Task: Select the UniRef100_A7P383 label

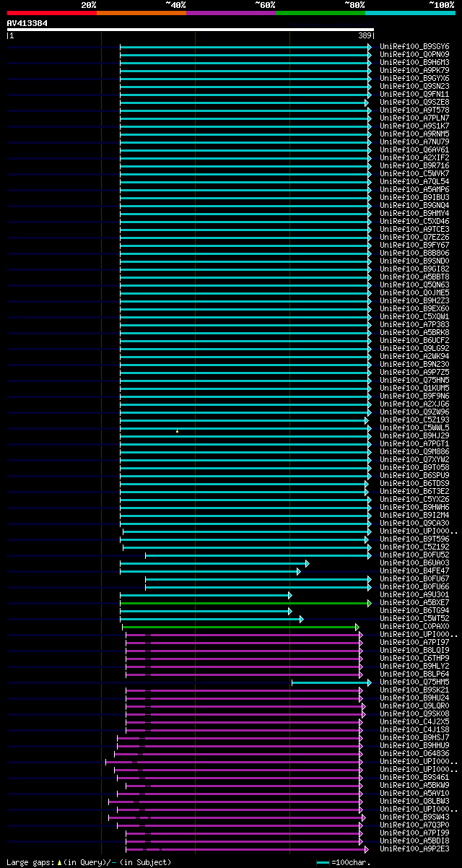Action: pos(414,324)
